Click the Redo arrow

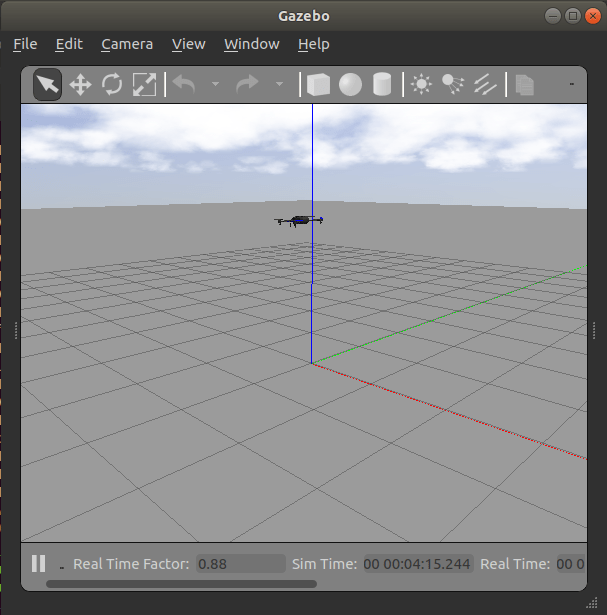coord(247,84)
